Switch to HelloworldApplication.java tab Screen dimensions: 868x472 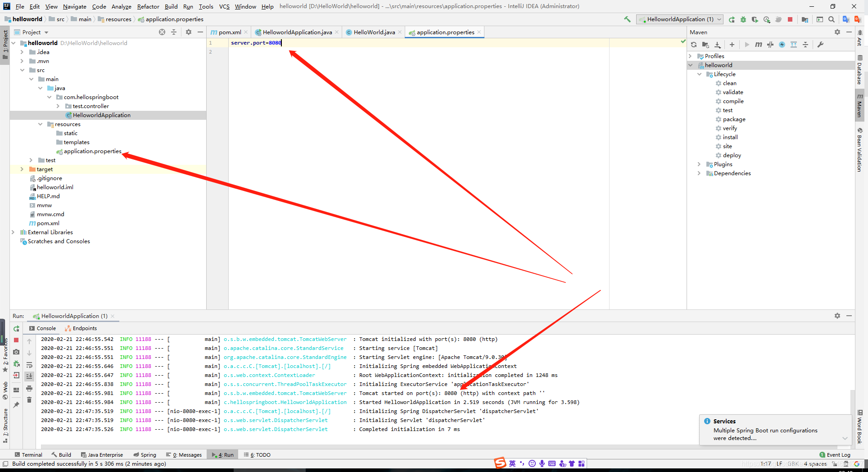pyautogui.click(x=297, y=32)
